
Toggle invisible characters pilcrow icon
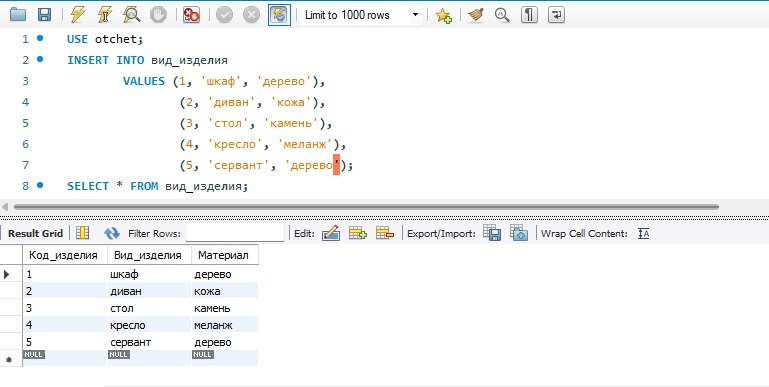click(529, 15)
